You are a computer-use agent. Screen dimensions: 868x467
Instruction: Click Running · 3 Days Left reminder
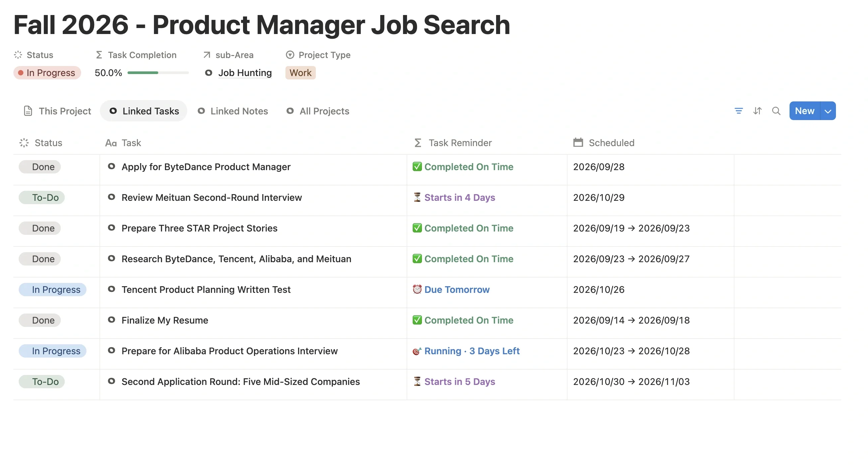click(x=466, y=351)
